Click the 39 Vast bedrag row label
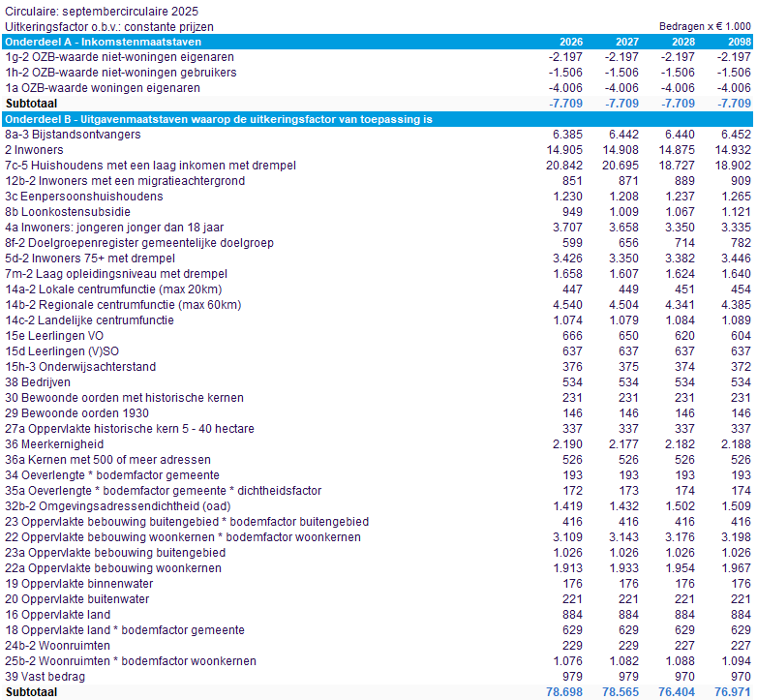Screen dimensions: 757x700 pyautogui.click(x=45, y=677)
